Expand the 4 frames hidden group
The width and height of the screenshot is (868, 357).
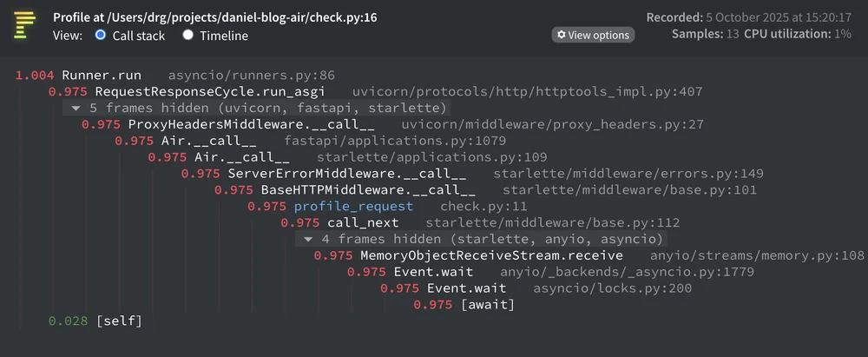[479, 240]
